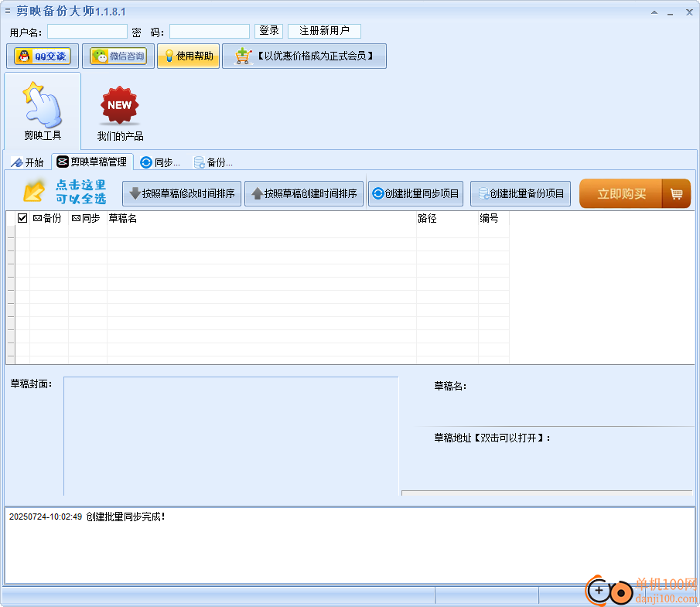Image resolution: width=700 pixels, height=607 pixels.
Task: Open the 使用帮助 help button
Action: (189, 56)
